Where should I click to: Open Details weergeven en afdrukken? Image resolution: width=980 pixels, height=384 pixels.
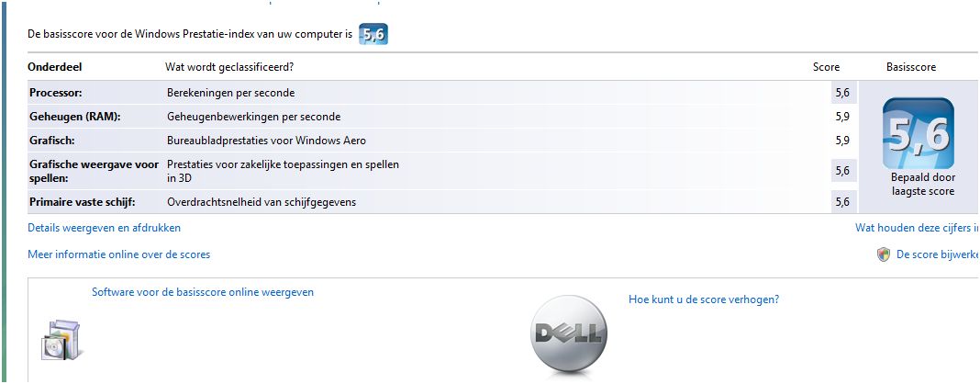tap(105, 228)
